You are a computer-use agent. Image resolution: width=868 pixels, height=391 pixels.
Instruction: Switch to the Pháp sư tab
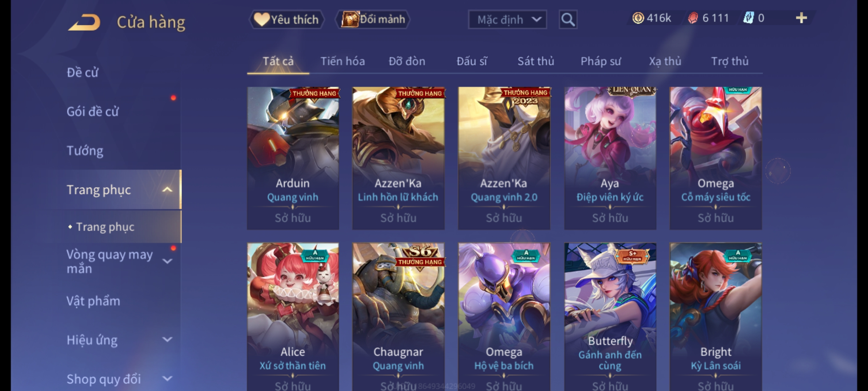(x=601, y=61)
